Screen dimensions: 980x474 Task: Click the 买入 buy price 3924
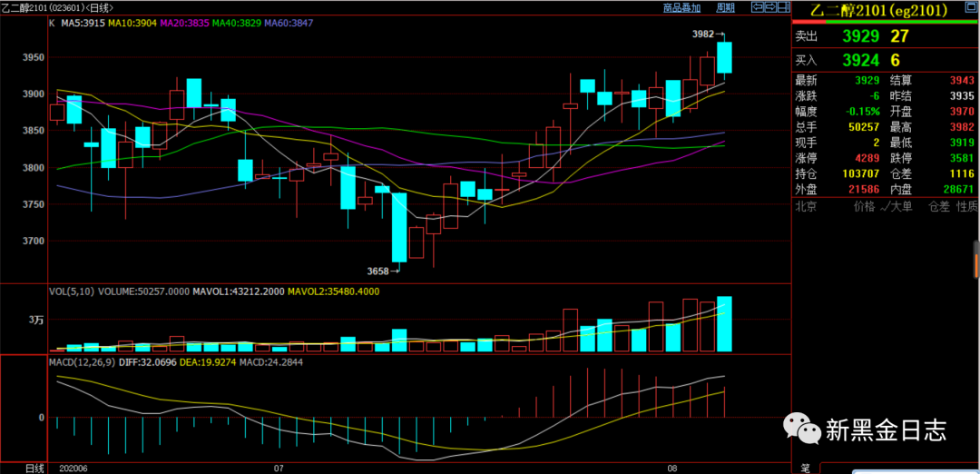(x=860, y=61)
